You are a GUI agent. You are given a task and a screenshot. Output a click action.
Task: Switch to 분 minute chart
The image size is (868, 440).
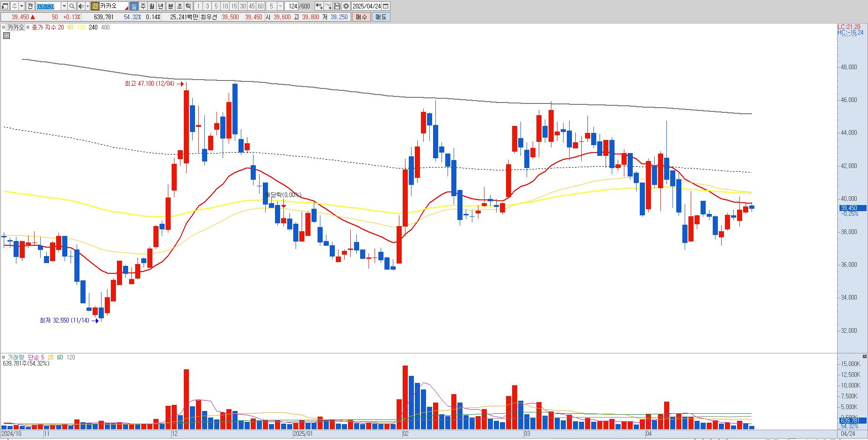(170, 6)
